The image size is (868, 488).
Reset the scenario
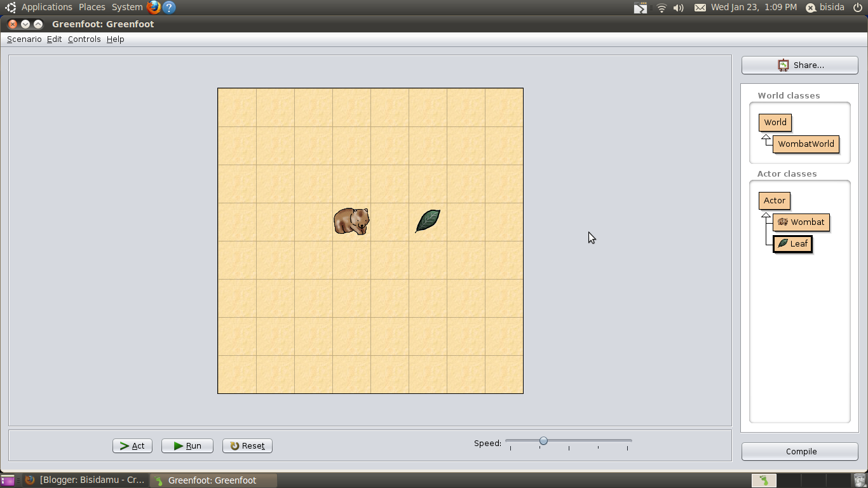tap(247, 446)
